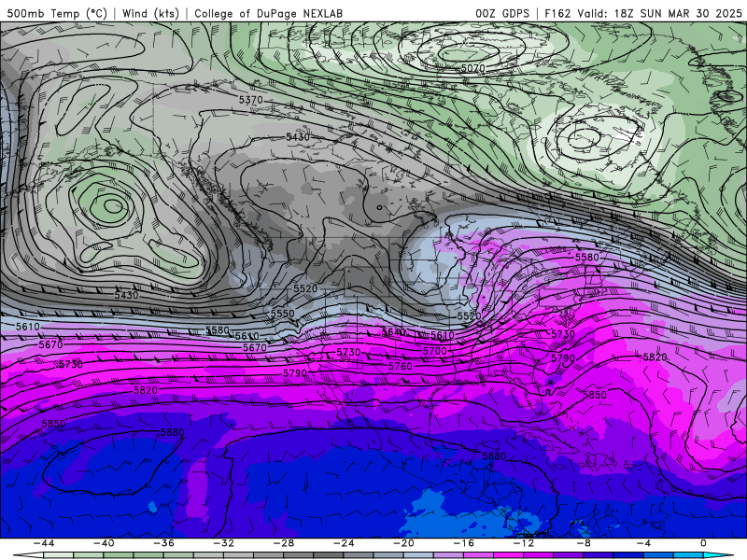This screenshot has width=747, height=560.
Task: Select the 0 color bar tick label
Action: (x=704, y=543)
